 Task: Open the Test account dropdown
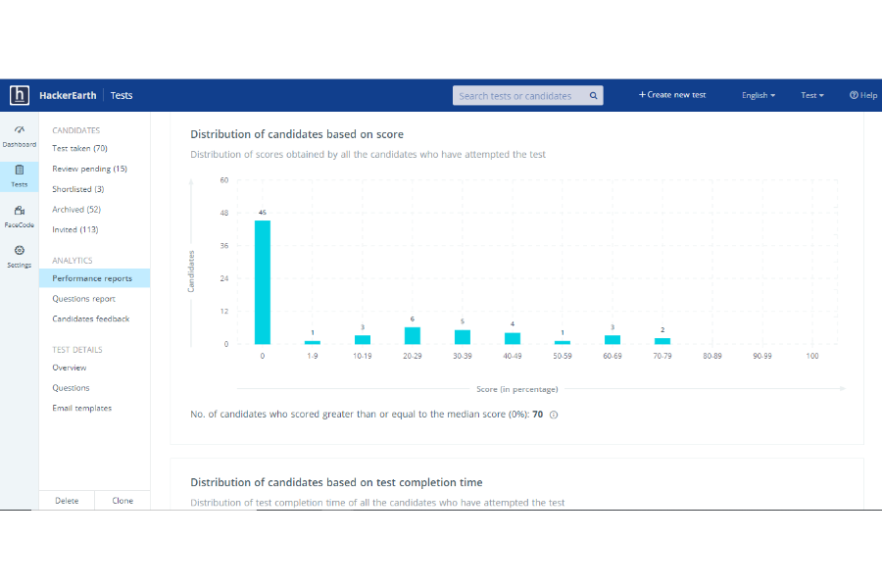click(x=811, y=95)
